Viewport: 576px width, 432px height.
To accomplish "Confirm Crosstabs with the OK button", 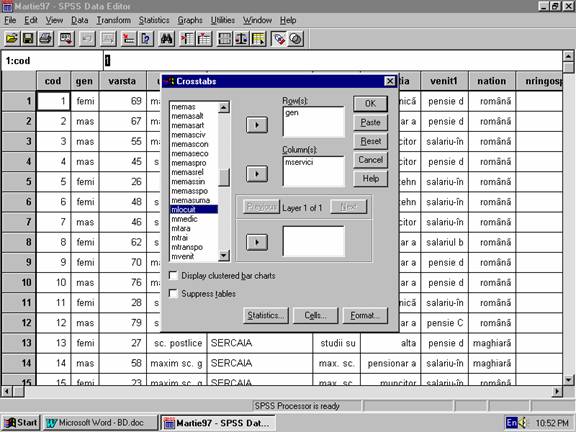I will [370, 104].
